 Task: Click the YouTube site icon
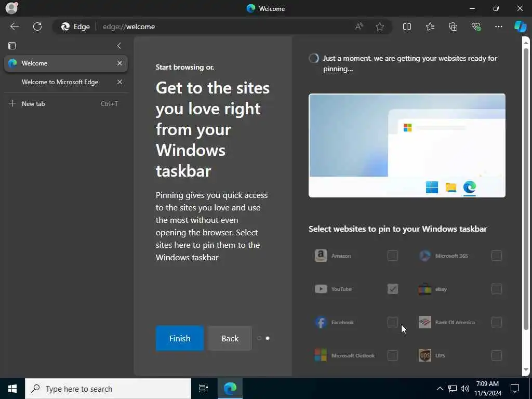click(321, 289)
